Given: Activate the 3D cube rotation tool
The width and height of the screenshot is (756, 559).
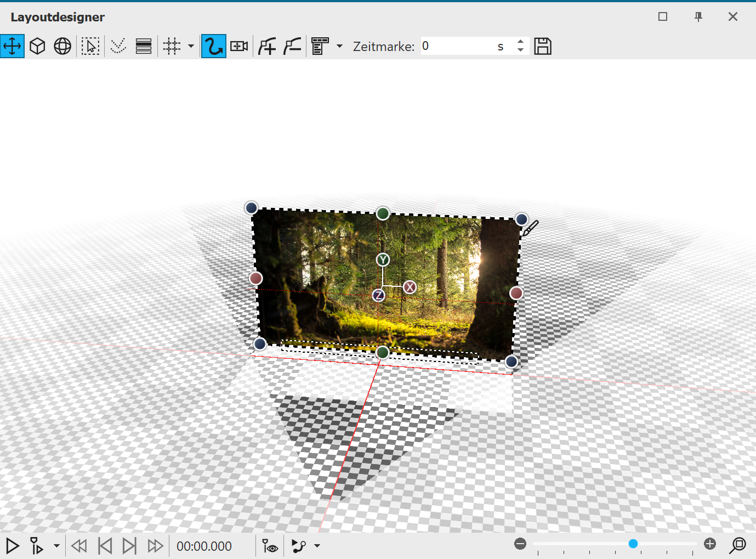Looking at the screenshot, I should pos(37,46).
